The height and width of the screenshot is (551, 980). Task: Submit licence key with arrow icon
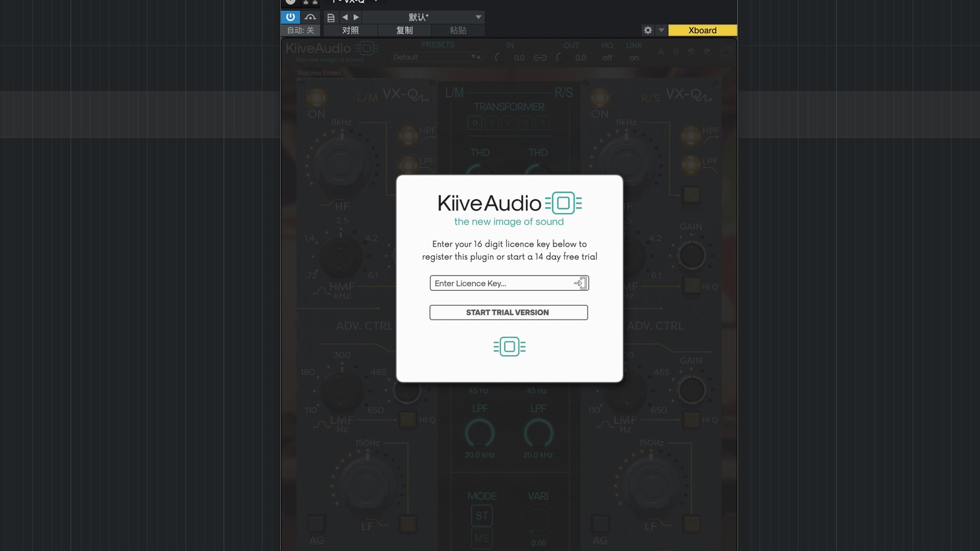581,283
